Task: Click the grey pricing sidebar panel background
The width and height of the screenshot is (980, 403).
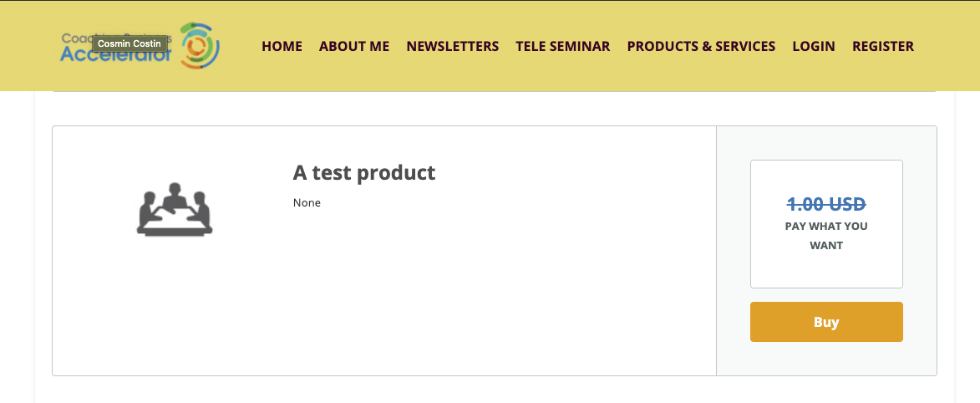Action: (x=826, y=360)
